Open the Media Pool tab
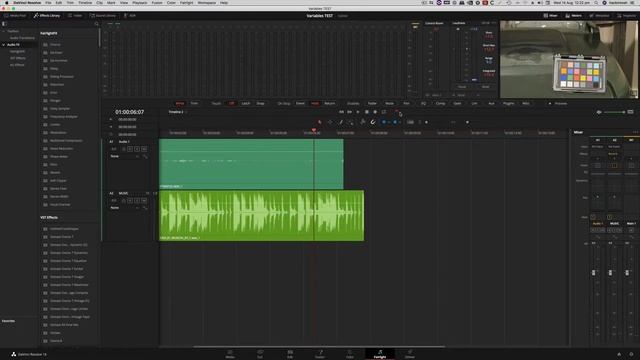This screenshot has width=640, height=360. pos(15,16)
